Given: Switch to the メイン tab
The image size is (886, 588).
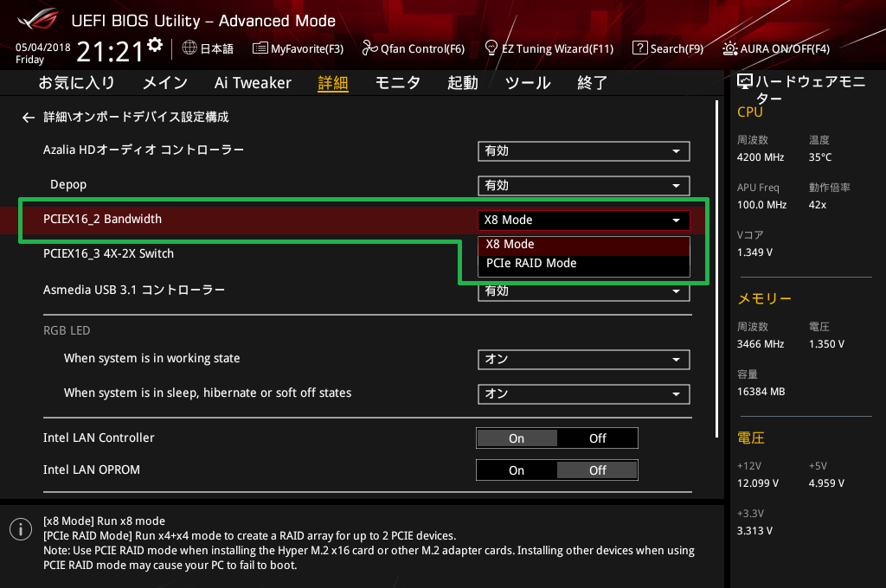Looking at the screenshot, I should point(165,83).
